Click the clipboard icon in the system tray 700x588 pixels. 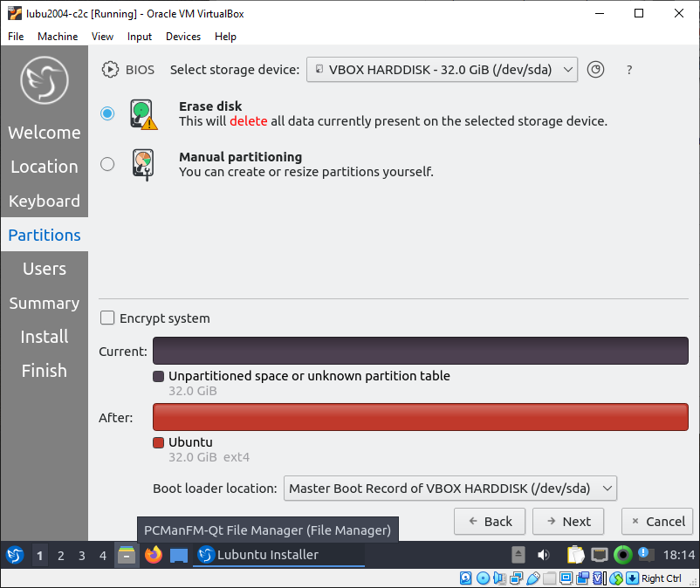[576, 555]
